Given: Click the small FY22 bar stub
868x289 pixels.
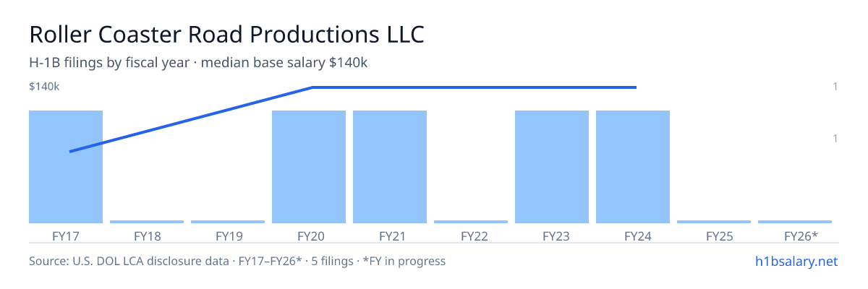Looking at the screenshot, I should click(471, 222).
